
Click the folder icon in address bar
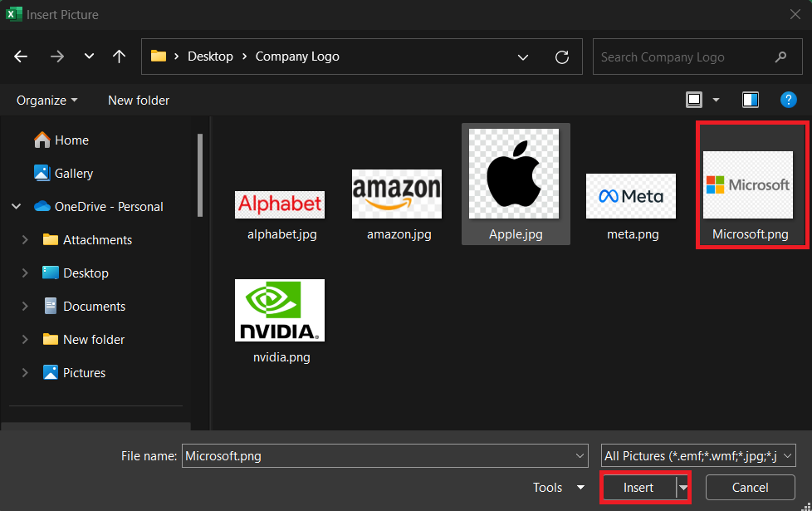point(159,56)
